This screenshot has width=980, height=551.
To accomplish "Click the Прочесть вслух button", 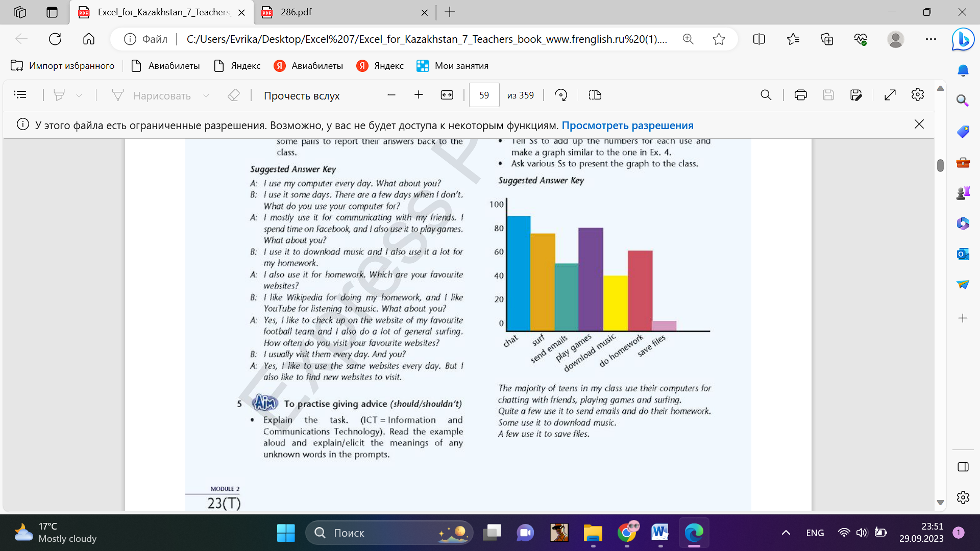I will [302, 95].
